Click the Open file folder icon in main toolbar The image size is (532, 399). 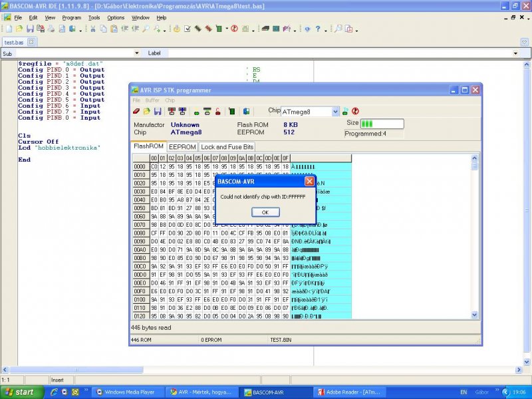(19, 29)
